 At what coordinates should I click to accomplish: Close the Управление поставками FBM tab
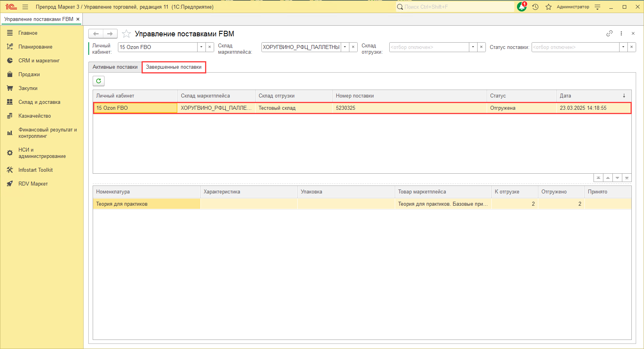(x=78, y=19)
